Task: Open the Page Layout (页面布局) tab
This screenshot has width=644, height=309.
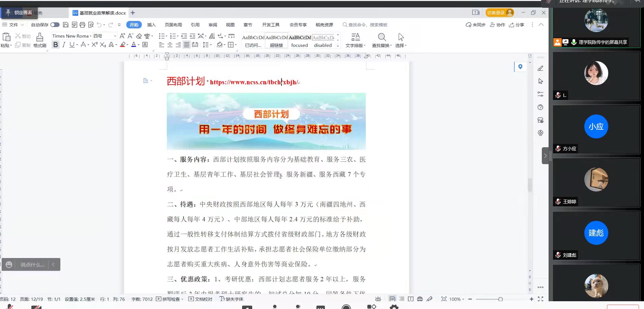Action: [173, 25]
